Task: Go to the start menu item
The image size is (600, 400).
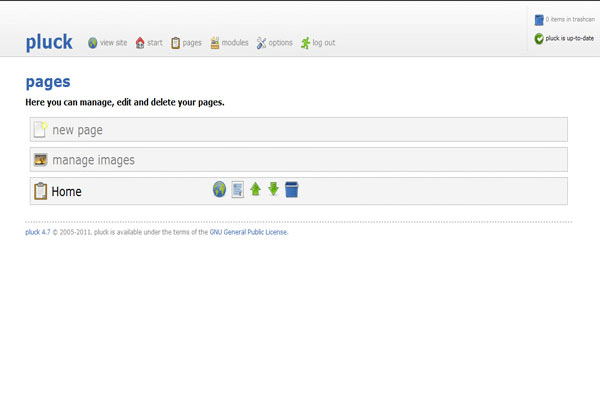Action: click(148, 43)
